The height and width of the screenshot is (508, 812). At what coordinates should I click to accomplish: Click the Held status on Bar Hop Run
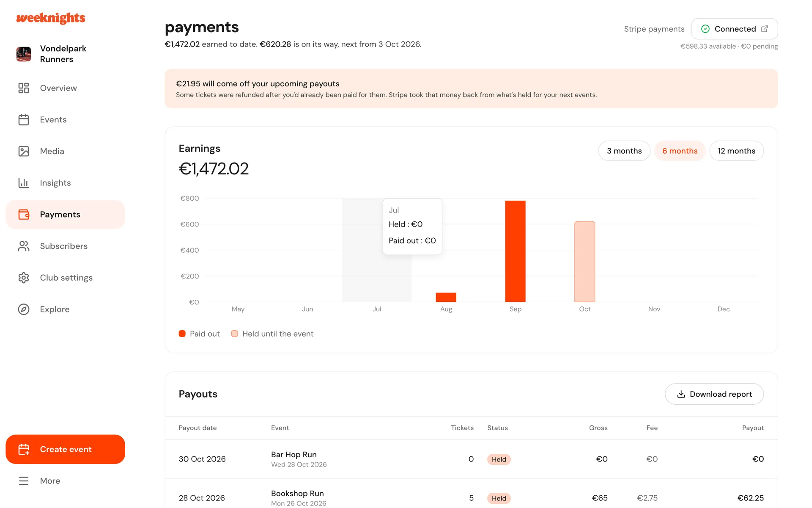pyautogui.click(x=499, y=459)
